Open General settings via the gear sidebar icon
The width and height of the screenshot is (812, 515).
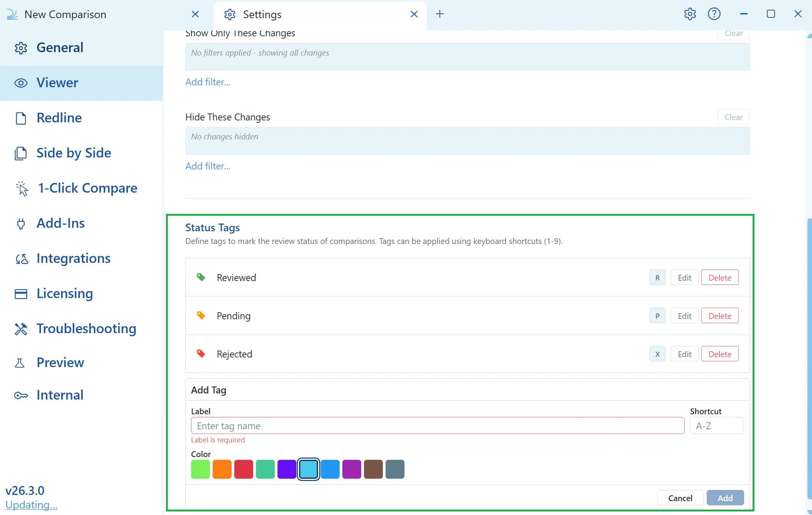click(x=21, y=47)
